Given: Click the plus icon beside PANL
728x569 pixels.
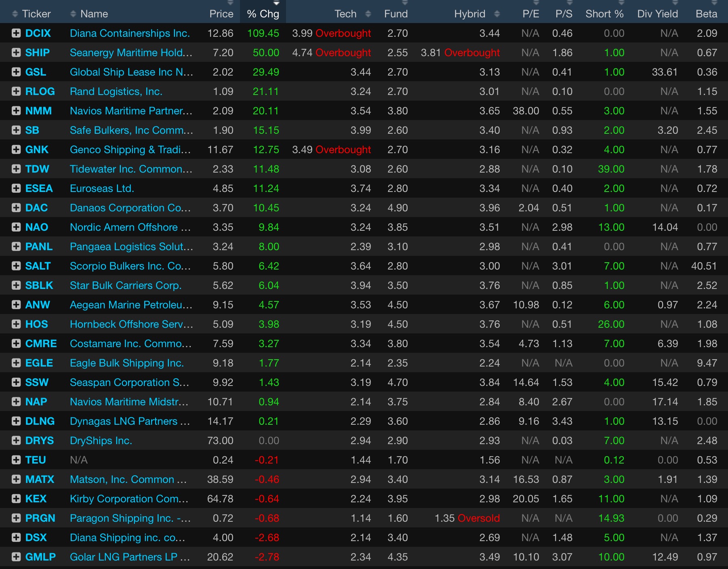Looking at the screenshot, I should click(x=16, y=247).
